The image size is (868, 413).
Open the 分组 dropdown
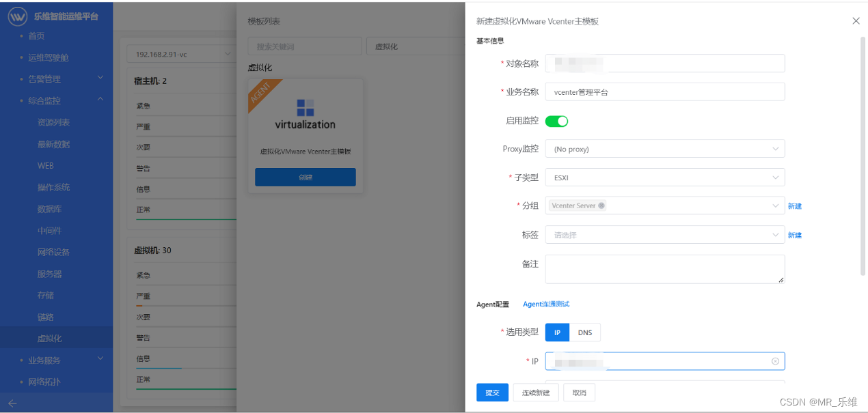tap(665, 205)
